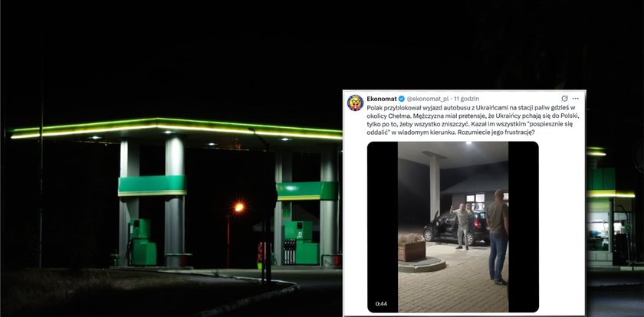Image resolution: width=644 pixels, height=317 pixels.
Task: Play the embedded 0:44 video
Action: click(x=452, y=227)
